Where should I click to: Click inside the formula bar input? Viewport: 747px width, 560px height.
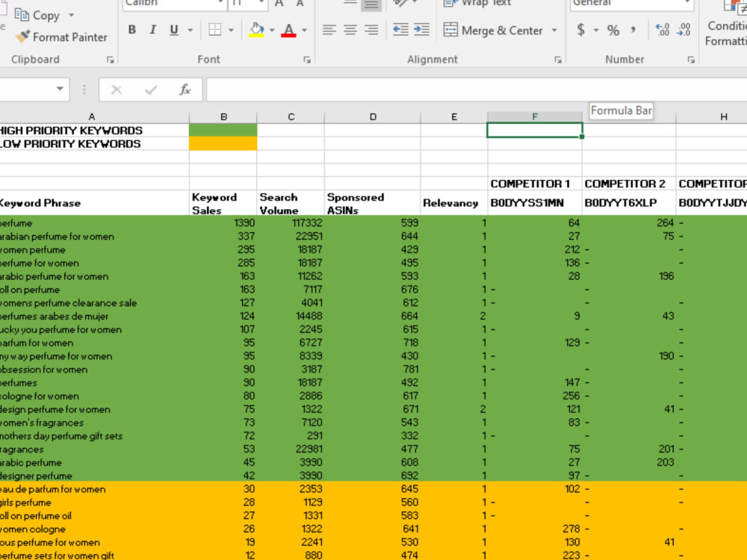click(477, 90)
